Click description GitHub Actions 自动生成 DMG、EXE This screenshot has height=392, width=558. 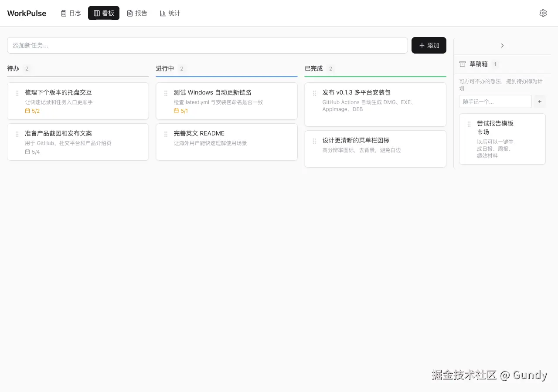[x=368, y=106]
